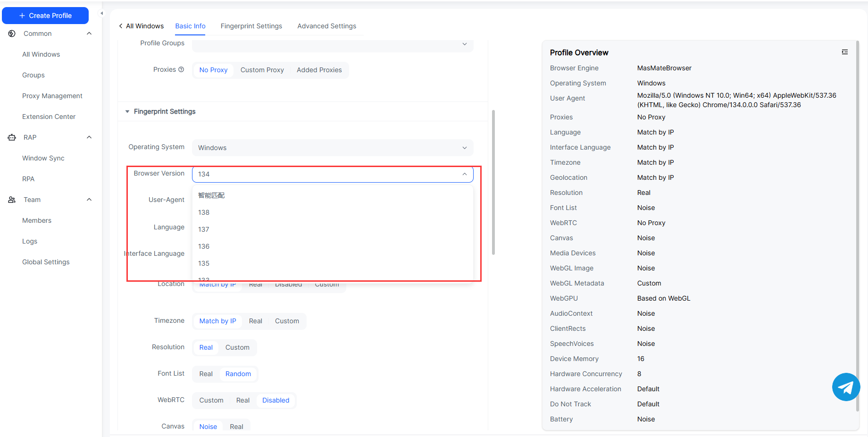Click the Browser Version input field
This screenshot has height=437, width=868.
tap(327, 174)
